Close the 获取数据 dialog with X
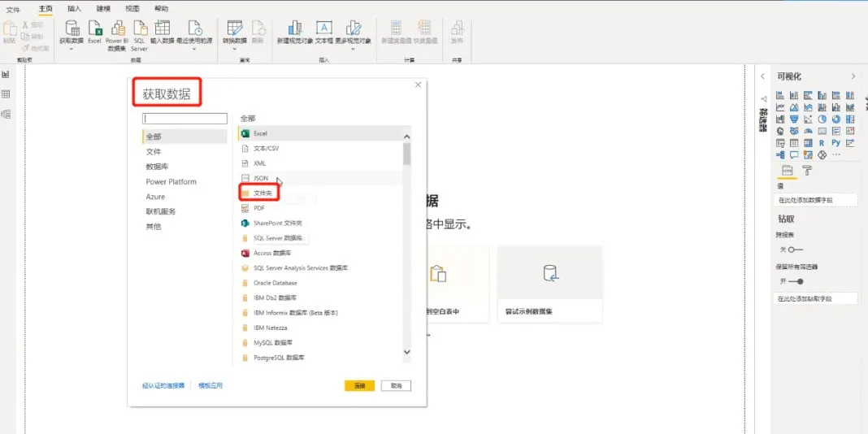The width and height of the screenshot is (868, 434). (418, 85)
